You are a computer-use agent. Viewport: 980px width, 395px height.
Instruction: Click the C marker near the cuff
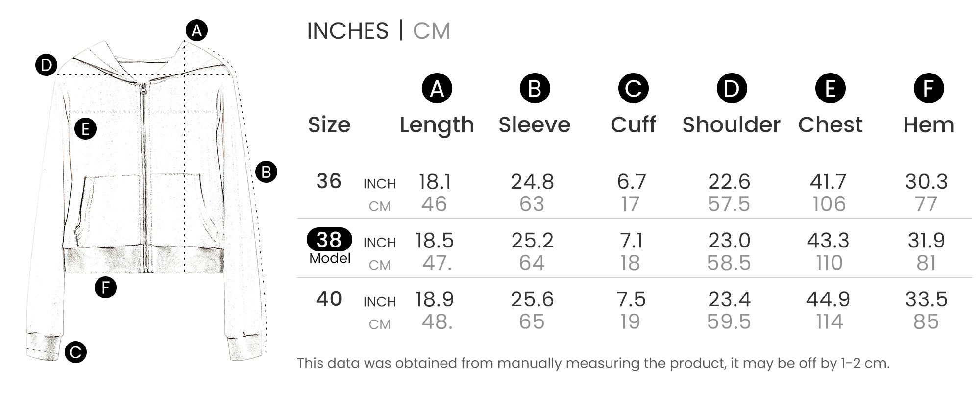(x=75, y=352)
